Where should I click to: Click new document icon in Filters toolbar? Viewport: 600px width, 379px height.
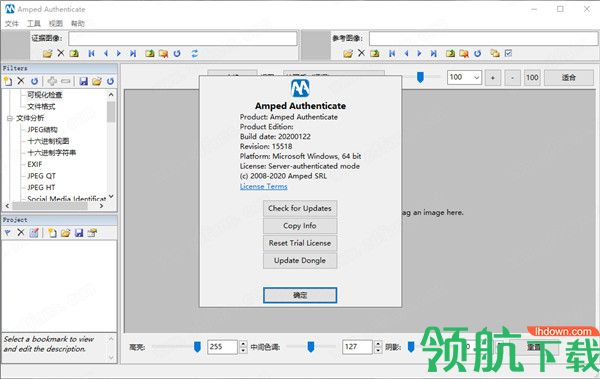pyautogui.click(x=8, y=81)
